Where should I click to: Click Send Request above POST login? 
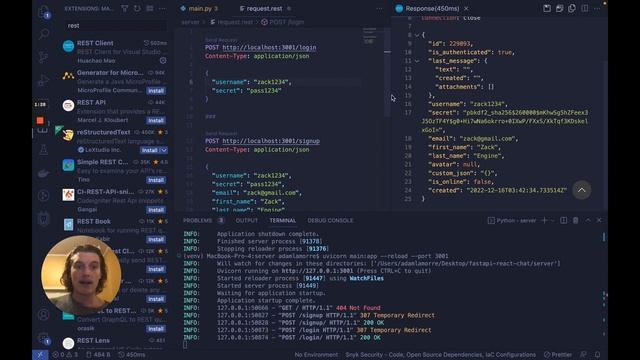tap(221, 40)
